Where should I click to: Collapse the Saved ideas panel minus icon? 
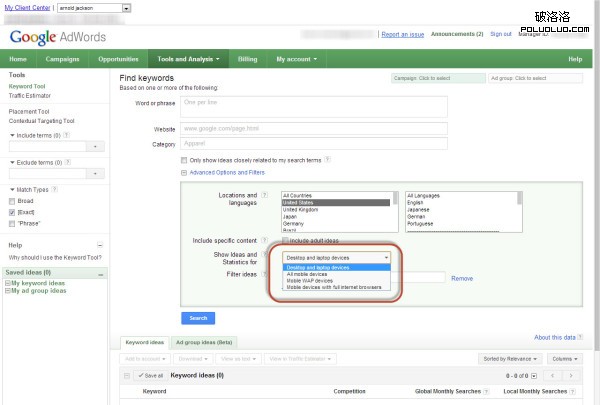100,272
